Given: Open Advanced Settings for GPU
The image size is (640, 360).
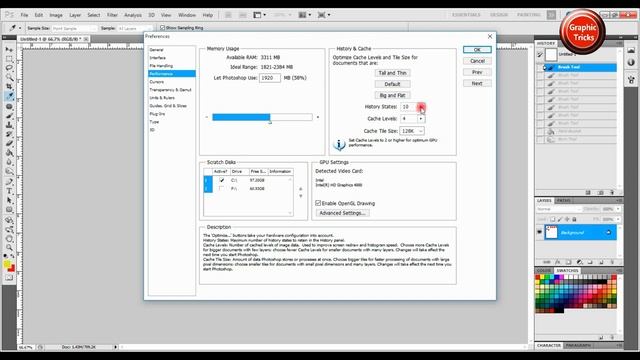Looking at the screenshot, I should click(342, 213).
